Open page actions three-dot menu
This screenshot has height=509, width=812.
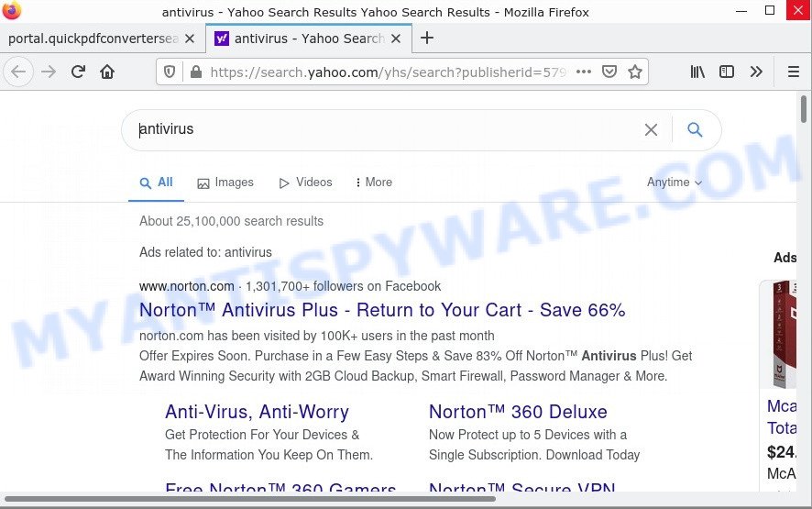(x=584, y=72)
